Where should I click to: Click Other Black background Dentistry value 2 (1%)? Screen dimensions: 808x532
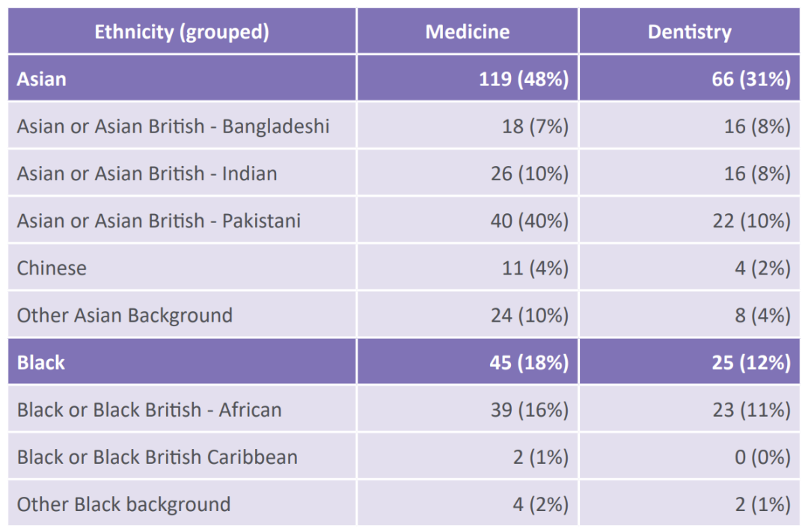pyautogui.click(x=762, y=504)
